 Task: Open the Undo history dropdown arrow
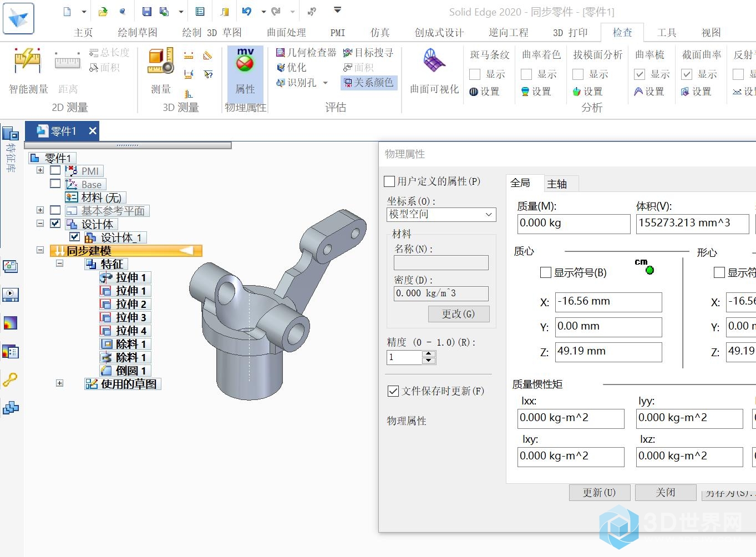263,11
